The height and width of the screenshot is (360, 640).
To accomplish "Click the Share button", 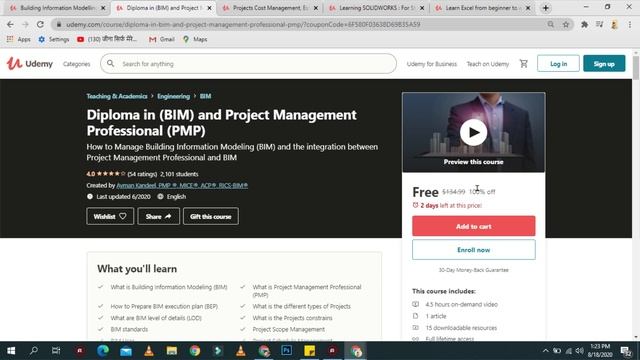I will [158, 216].
